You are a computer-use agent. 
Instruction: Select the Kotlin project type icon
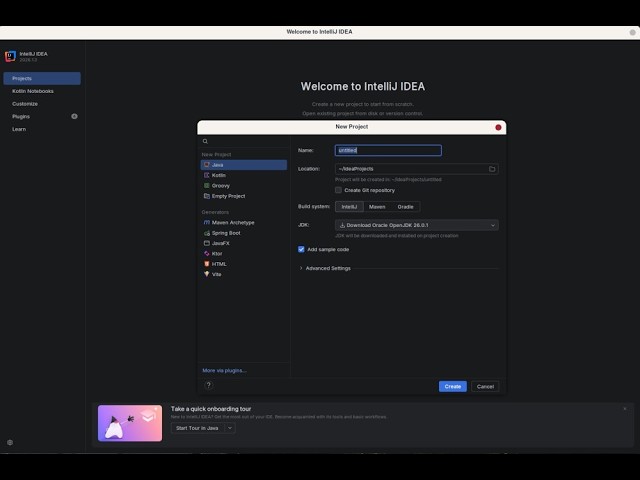pyautogui.click(x=207, y=175)
